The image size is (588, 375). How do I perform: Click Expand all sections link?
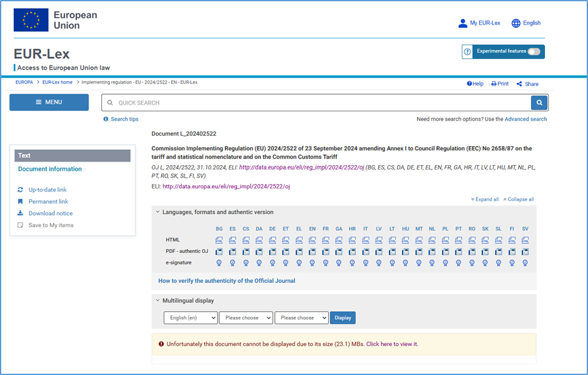point(485,199)
